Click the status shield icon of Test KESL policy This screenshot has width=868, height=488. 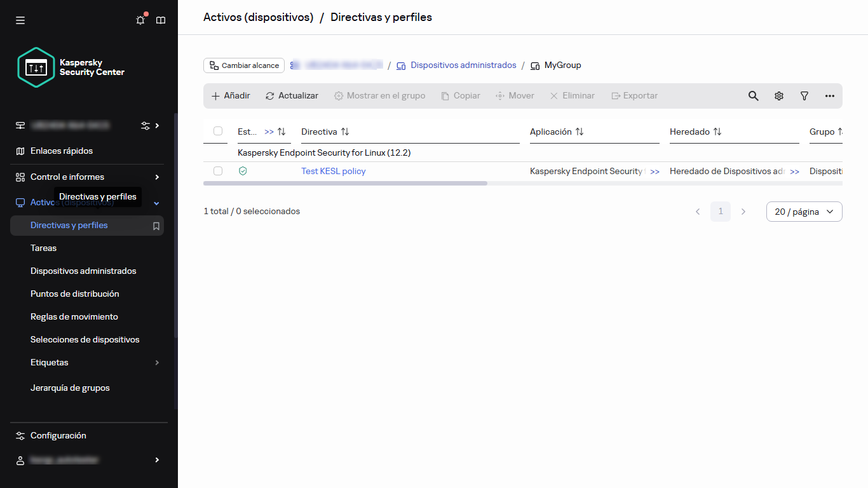pos(242,170)
